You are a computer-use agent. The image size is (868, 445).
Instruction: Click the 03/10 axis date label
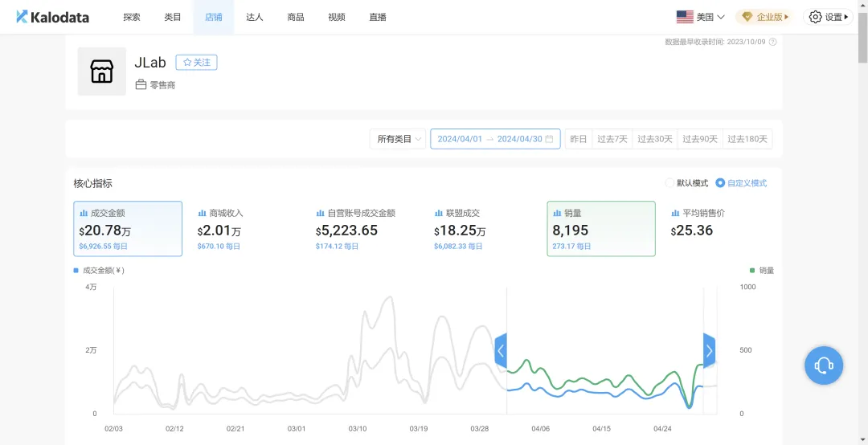point(357,429)
